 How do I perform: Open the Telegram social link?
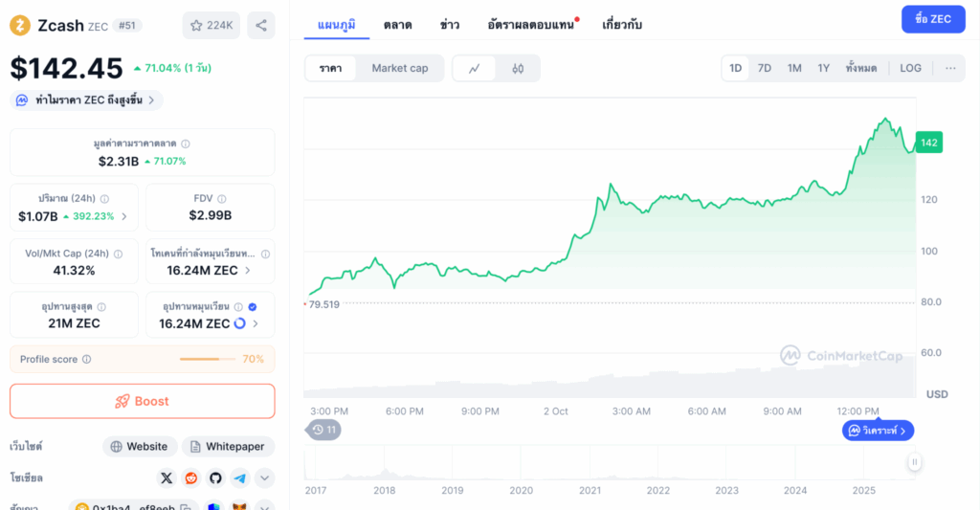tap(240, 477)
